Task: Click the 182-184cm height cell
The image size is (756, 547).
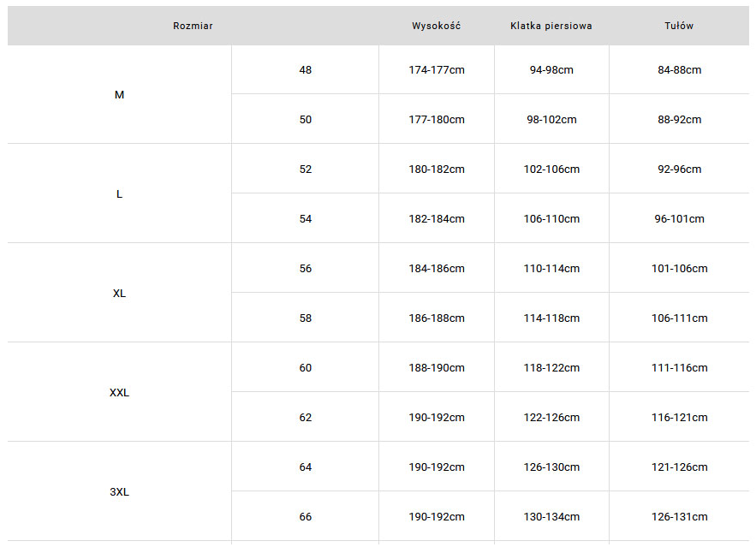Action: coord(437,219)
